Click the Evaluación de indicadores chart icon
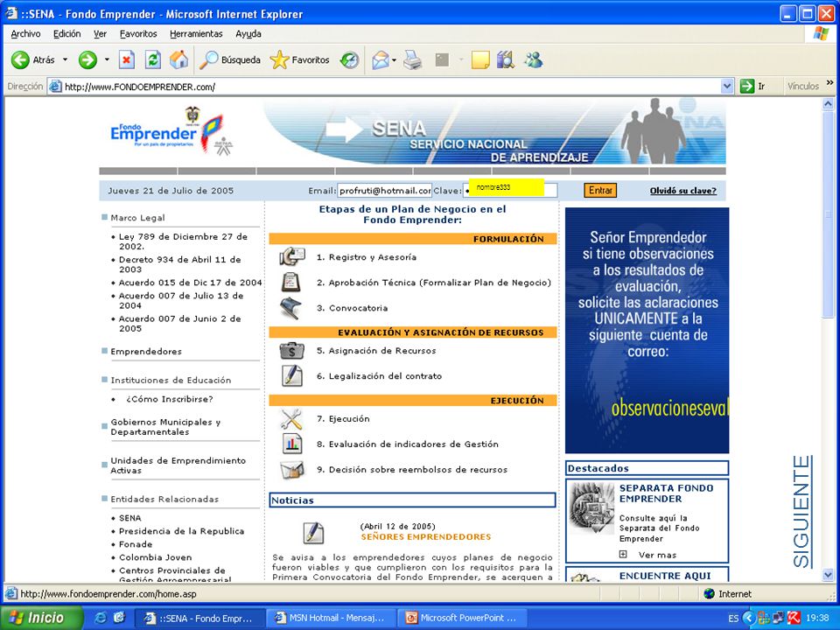840x630 pixels. point(292,444)
